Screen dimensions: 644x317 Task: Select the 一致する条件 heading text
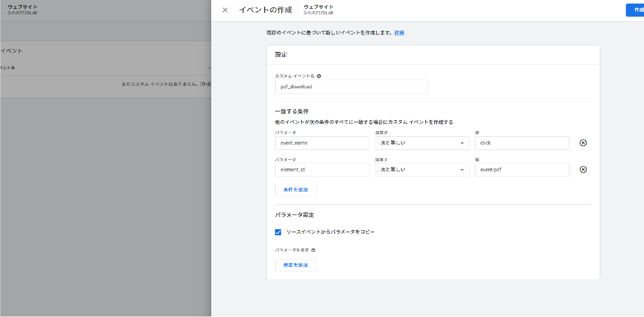click(291, 111)
